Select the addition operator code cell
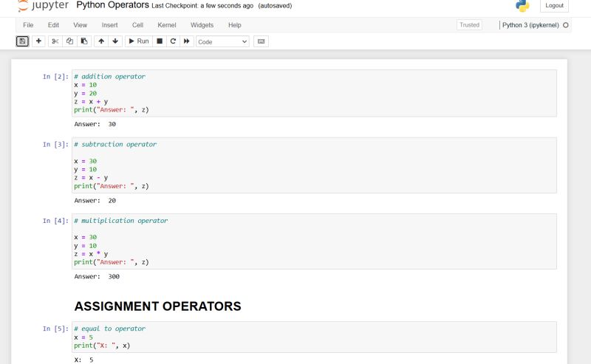 click(x=314, y=93)
